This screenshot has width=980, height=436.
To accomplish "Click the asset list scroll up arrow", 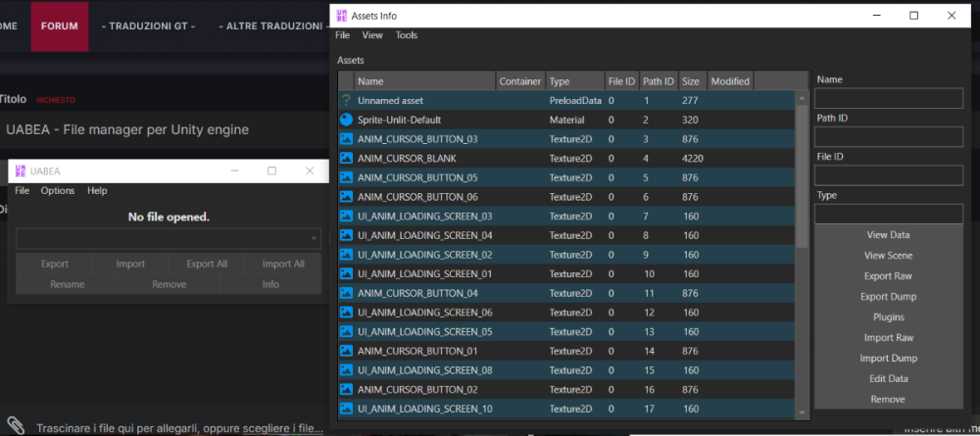I will (x=803, y=97).
